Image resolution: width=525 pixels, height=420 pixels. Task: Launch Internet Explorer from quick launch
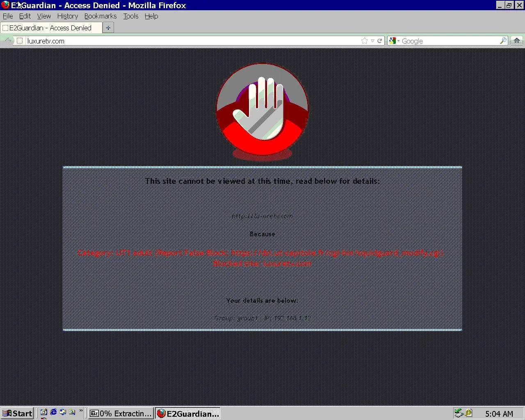(53, 412)
